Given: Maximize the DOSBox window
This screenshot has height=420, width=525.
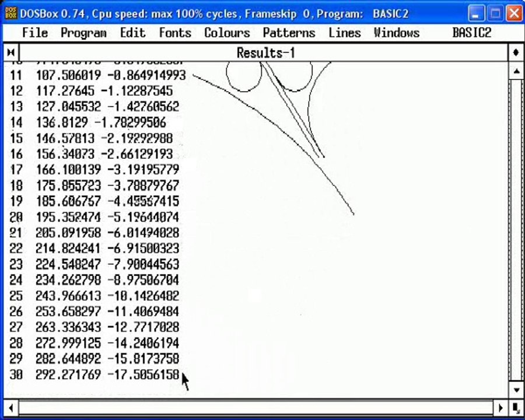Looking at the screenshot, I should point(495,14).
